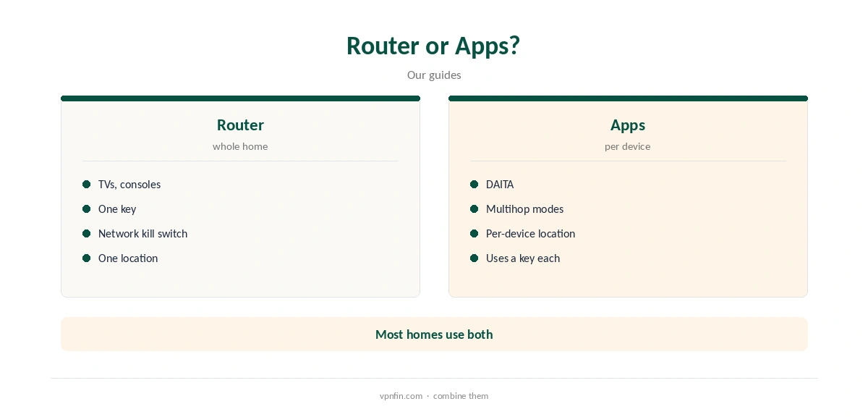Click the 'One location' list item
Viewport: 868px width, 417px height.
click(128, 258)
